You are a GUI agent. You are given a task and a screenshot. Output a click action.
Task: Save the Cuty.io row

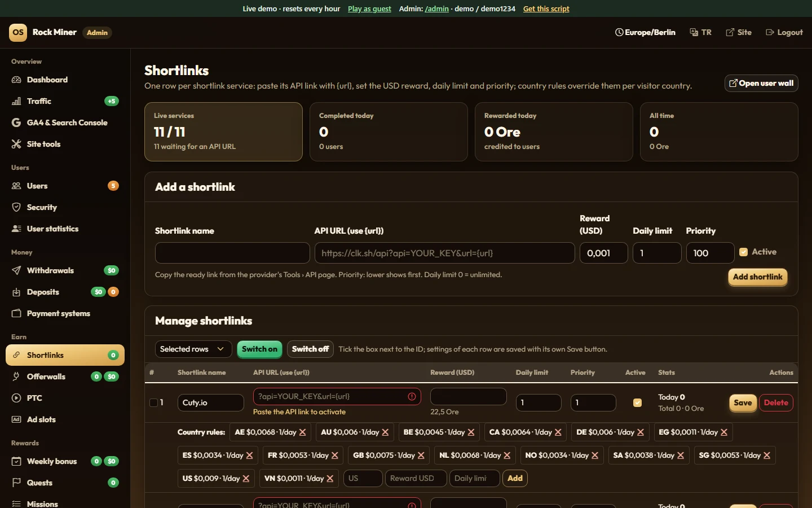743,402
